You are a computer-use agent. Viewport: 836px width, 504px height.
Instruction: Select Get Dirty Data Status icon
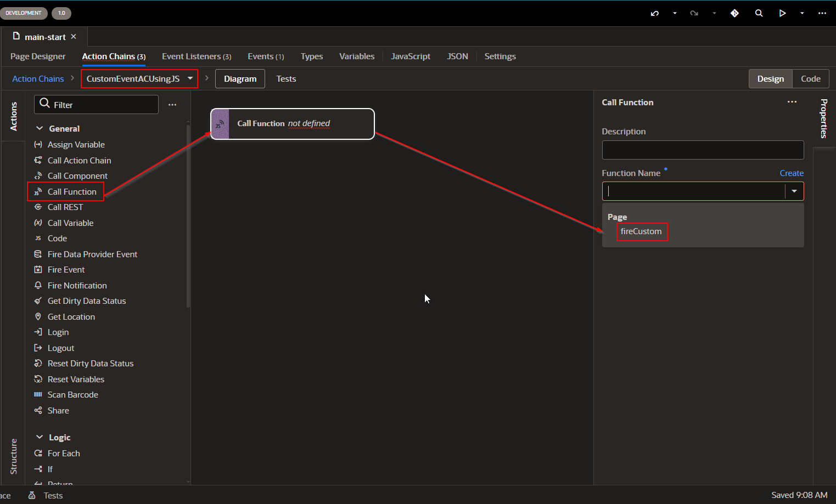pyautogui.click(x=38, y=301)
